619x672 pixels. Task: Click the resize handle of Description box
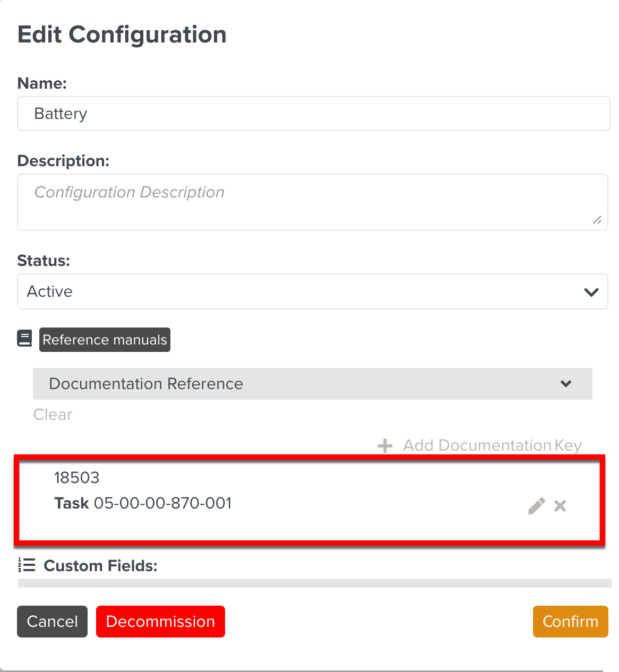(x=597, y=220)
